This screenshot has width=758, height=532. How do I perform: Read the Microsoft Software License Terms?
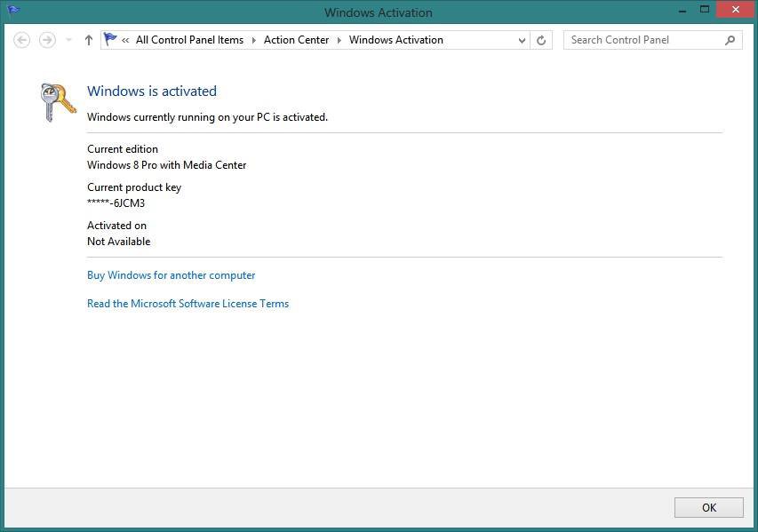click(x=188, y=304)
